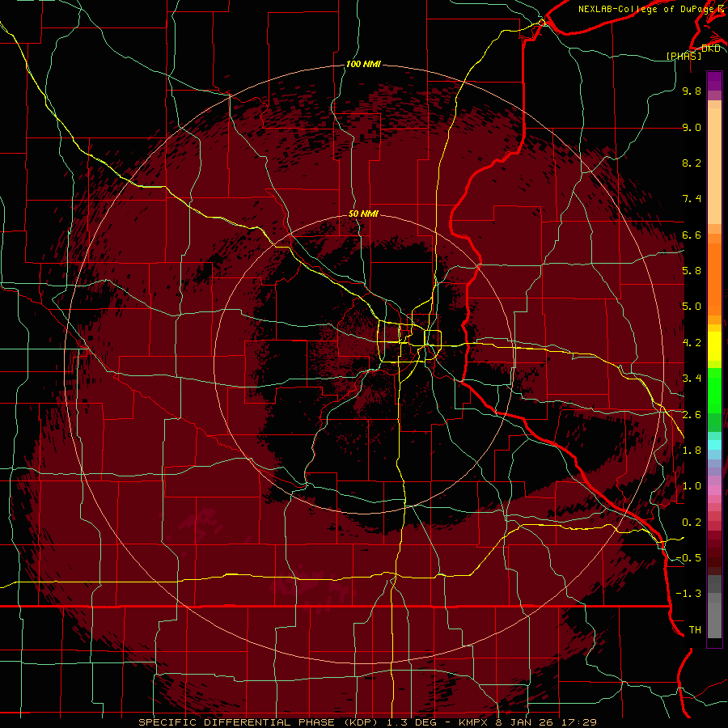
Task: Click the "DKD" label above the legend
Action: click(x=711, y=49)
